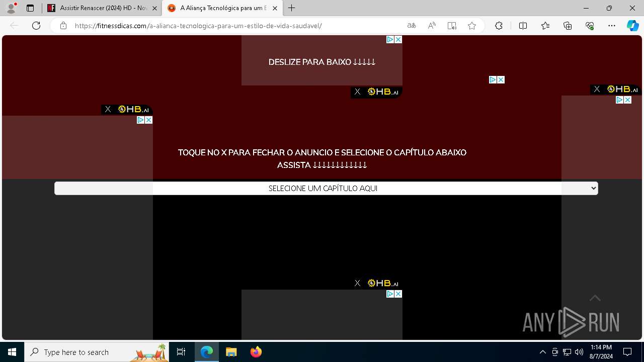View site information lock icon
This screenshot has height=362, width=644.
pyautogui.click(x=63, y=26)
